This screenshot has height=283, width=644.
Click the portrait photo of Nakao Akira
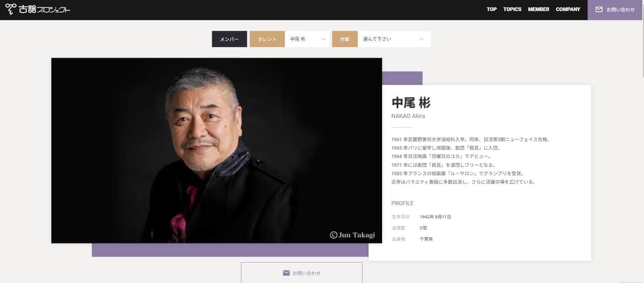pos(216,150)
